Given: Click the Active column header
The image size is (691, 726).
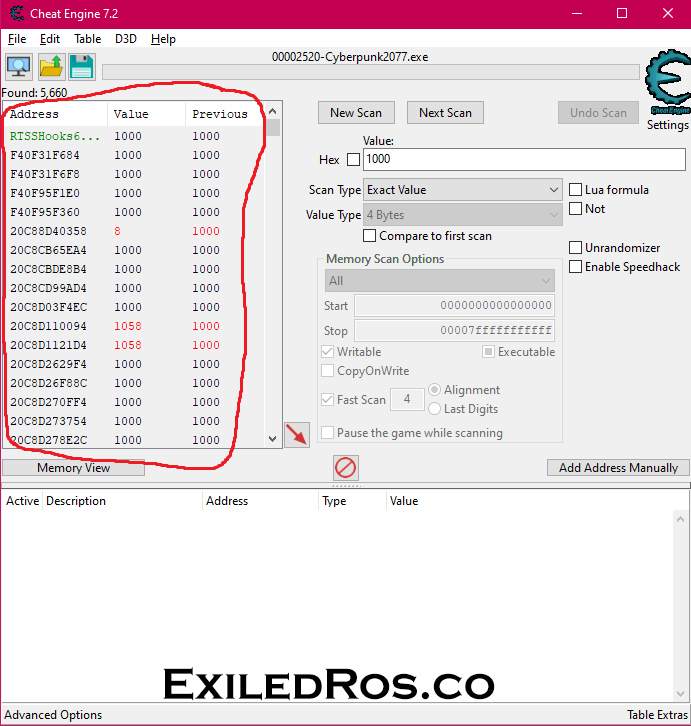Looking at the screenshot, I should pyautogui.click(x=22, y=501).
